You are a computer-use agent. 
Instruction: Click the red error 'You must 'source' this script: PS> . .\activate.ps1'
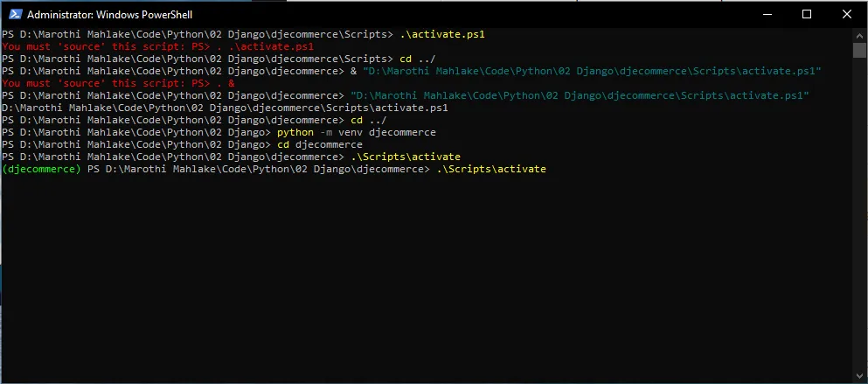[x=157, y=46]
